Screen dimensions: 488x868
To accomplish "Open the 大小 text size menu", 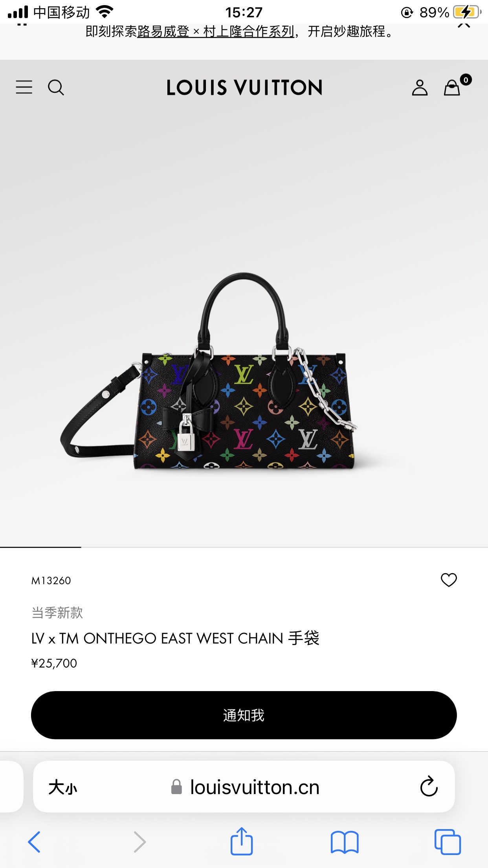I will 63,787.
